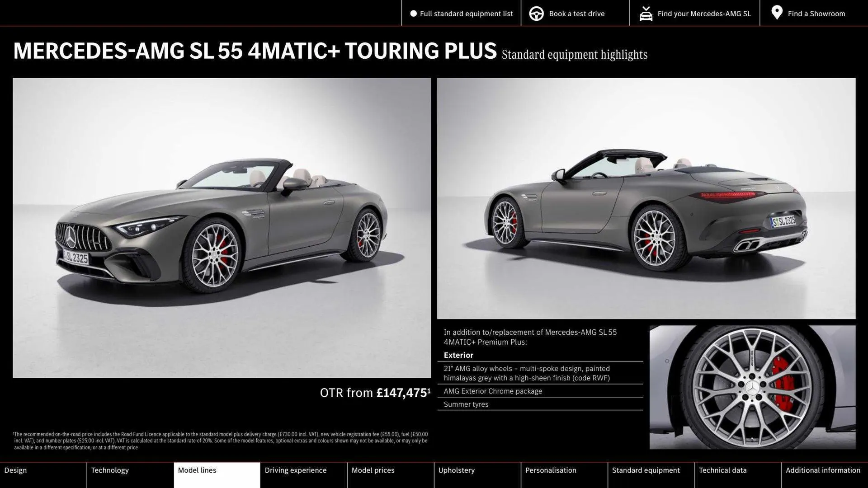
Task: View the Model prices tab
Action: click(373, 470)
